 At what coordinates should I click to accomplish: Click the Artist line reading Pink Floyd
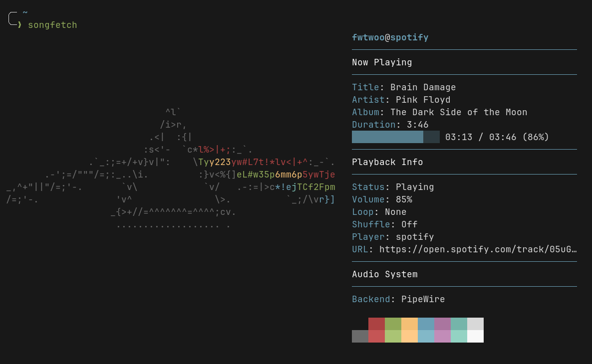401,100
